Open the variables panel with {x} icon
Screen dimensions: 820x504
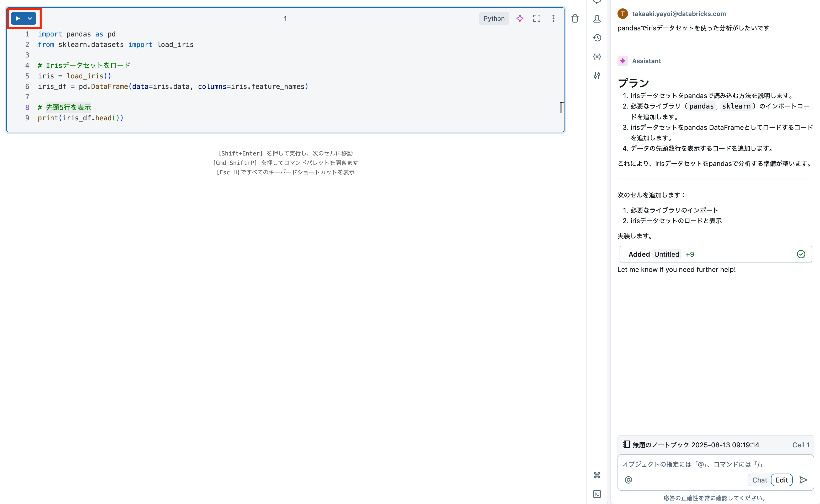click(597, 57)
